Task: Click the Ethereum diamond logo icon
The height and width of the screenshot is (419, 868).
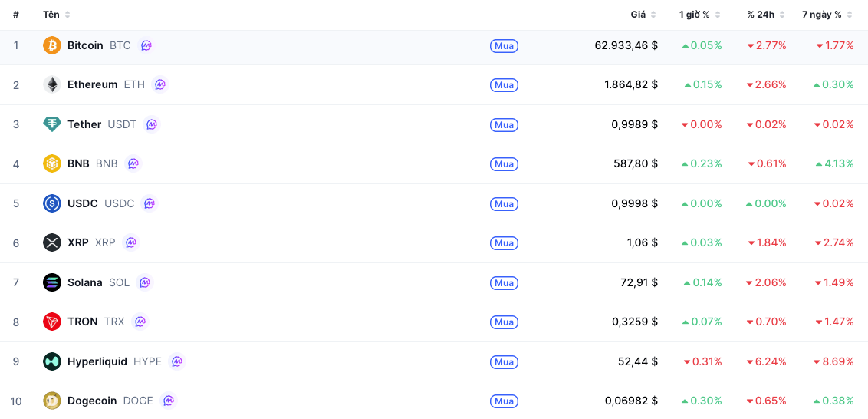Action: click(52, 84)
